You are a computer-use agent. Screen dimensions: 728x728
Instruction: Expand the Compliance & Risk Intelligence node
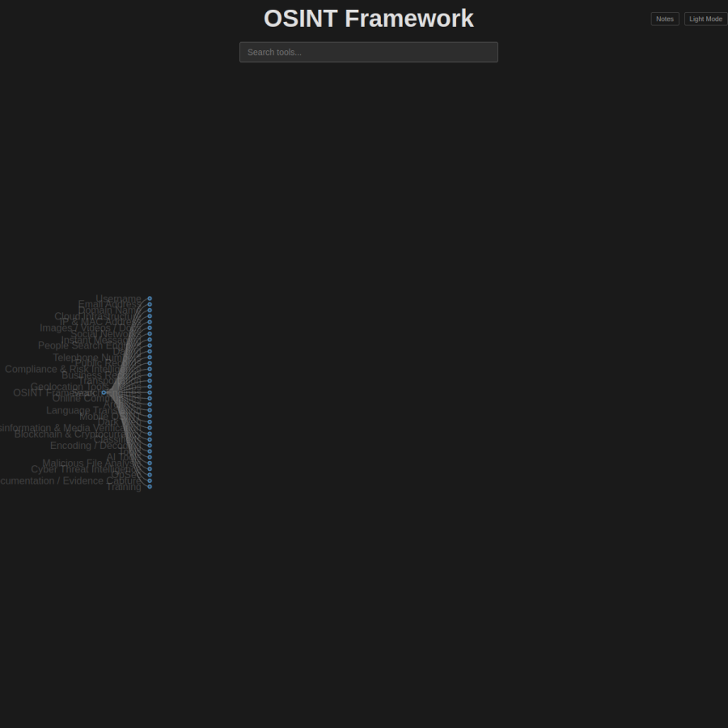(150, 369)
